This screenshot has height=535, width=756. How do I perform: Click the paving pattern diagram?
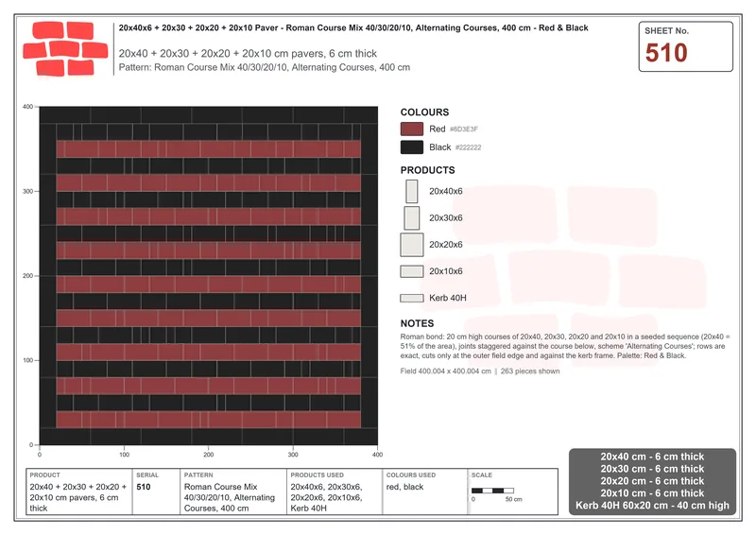click(x=208, y=276)
